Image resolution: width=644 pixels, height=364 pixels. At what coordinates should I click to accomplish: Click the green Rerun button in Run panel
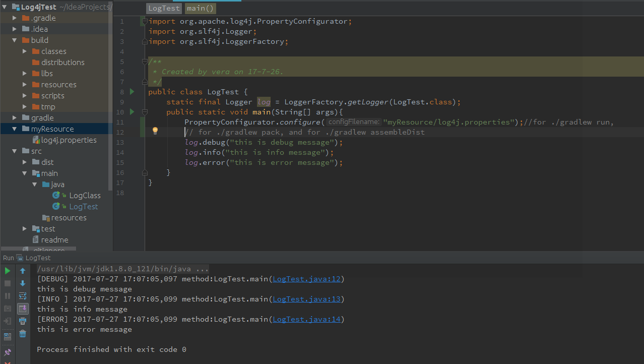coord(8,271)
